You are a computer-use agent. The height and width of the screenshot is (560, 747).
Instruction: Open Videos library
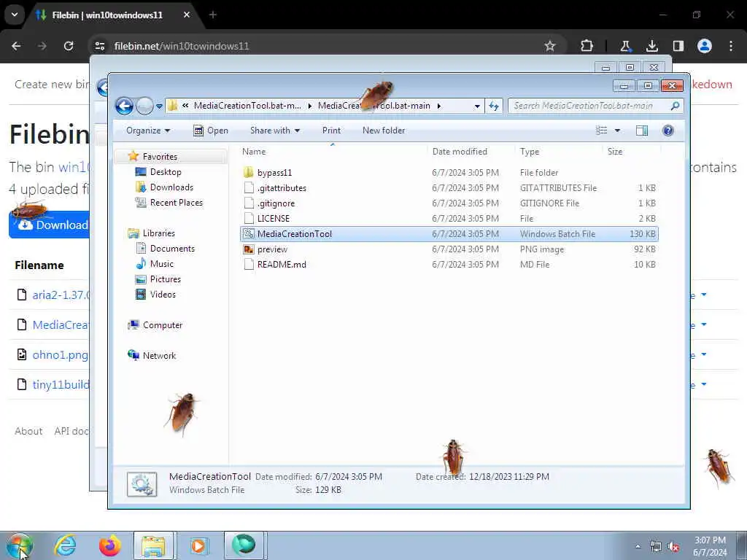click(x=163, y=295)
